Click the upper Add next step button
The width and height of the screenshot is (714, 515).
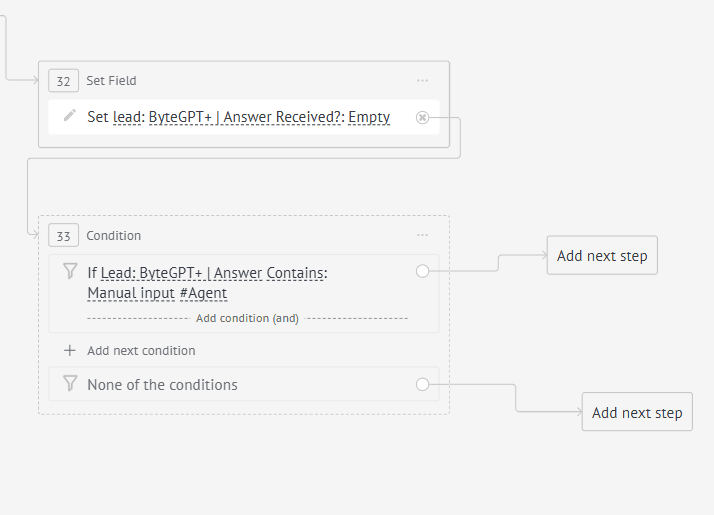[x=602, y=255]
